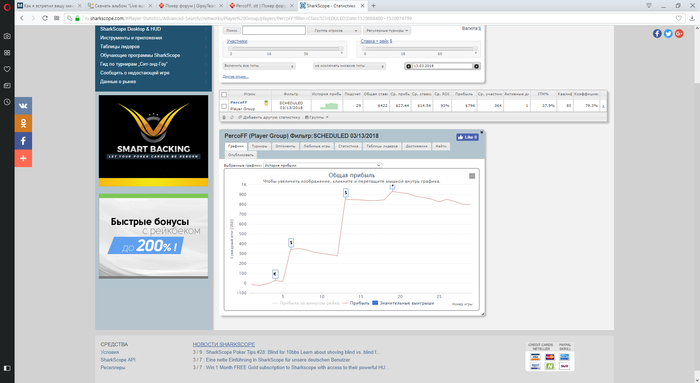Tick the select-all checkbox in table header
This screenshot has height=383, width=700.
(224, 94)
